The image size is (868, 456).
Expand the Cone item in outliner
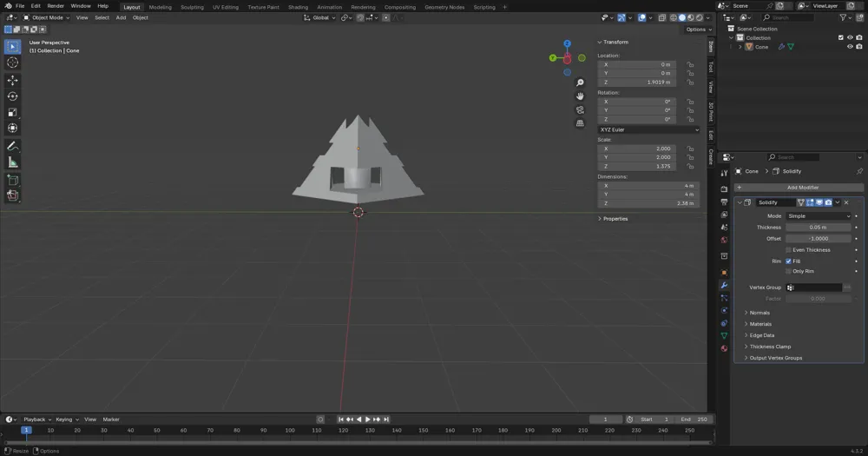pos(740,47)
